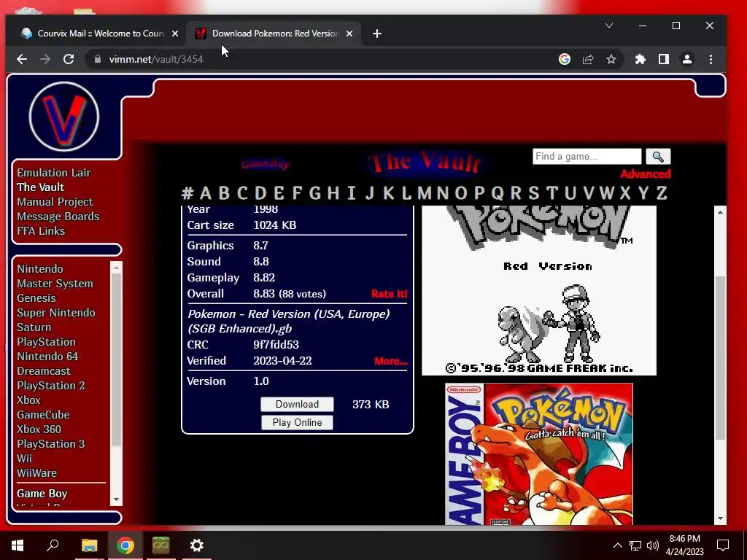Open the Chrome three-dot menu
Image resolution: width=747 pixels, height=560 pixels.
(711, 59)
